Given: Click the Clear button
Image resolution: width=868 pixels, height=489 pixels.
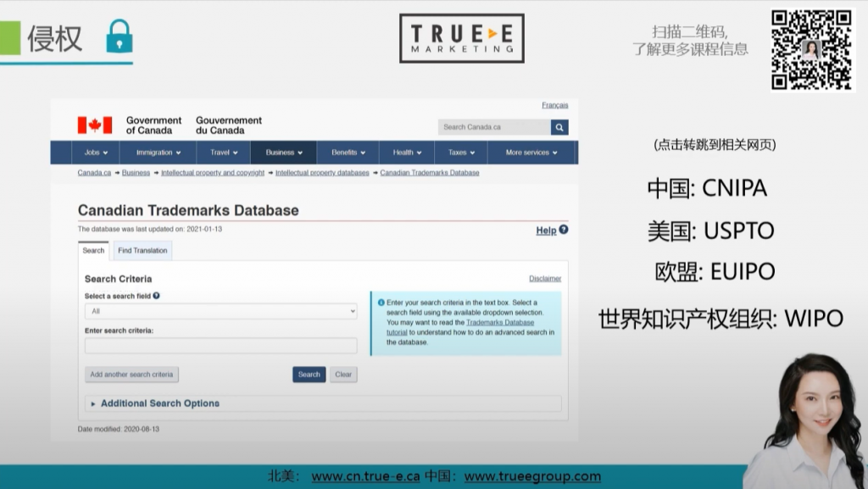Looking at the screenshot, I should pyautogui.click(x=342, y=374).
